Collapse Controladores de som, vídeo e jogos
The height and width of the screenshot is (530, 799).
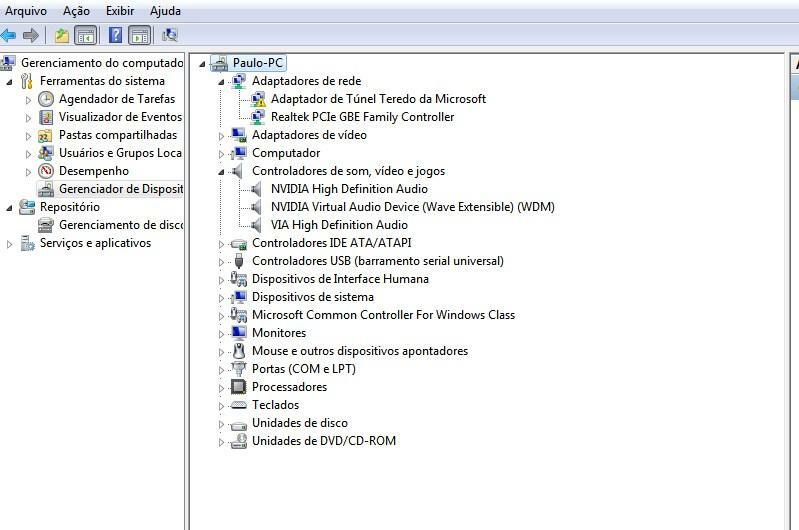coord(221,172)
